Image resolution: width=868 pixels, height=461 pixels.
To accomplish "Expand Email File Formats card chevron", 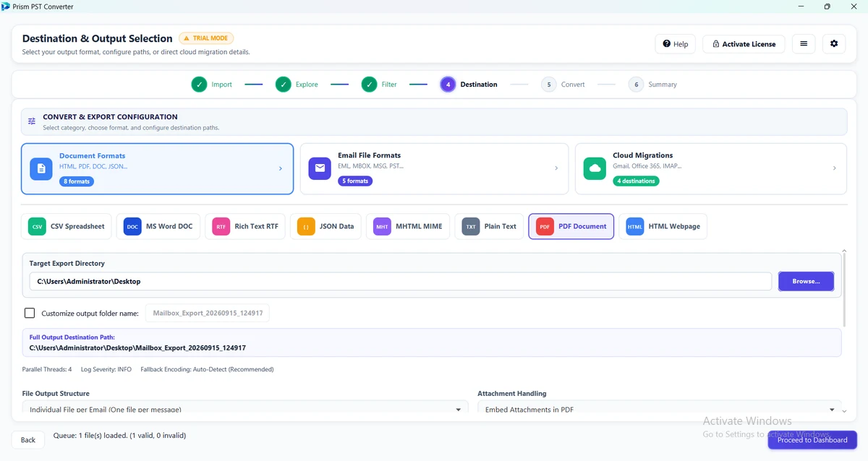I will tap(556, 168).
